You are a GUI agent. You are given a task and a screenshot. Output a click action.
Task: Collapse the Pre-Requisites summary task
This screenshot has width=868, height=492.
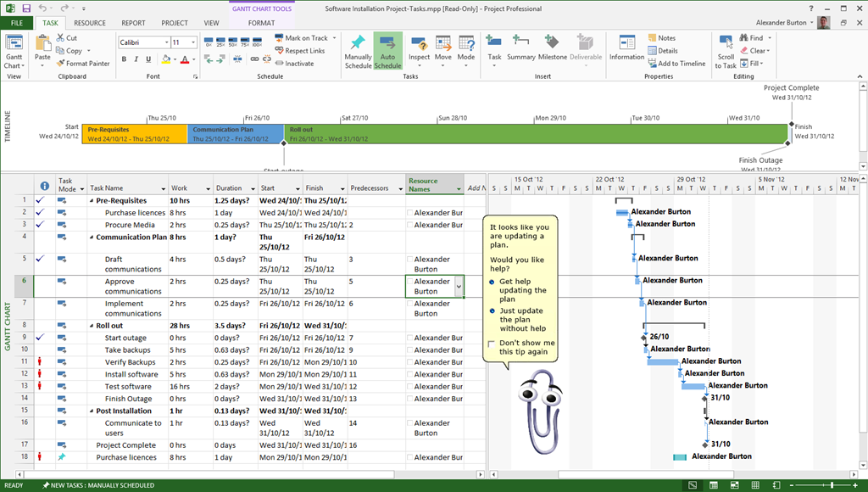(92, 200)
